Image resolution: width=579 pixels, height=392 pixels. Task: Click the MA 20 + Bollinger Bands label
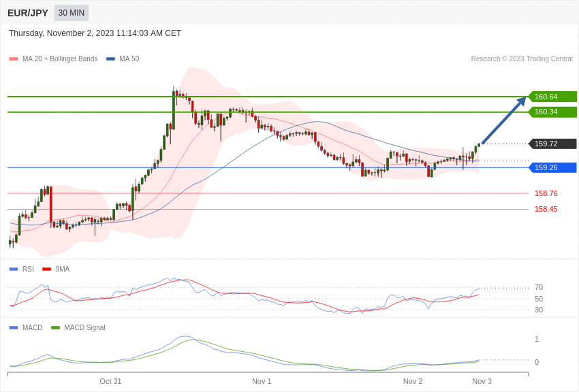tap(60, 59)
